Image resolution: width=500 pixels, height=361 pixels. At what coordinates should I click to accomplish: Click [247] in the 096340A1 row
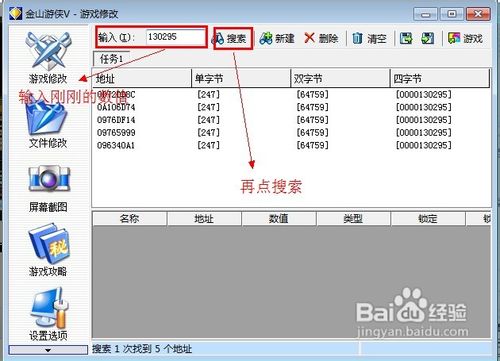click(x=209, y=145)
